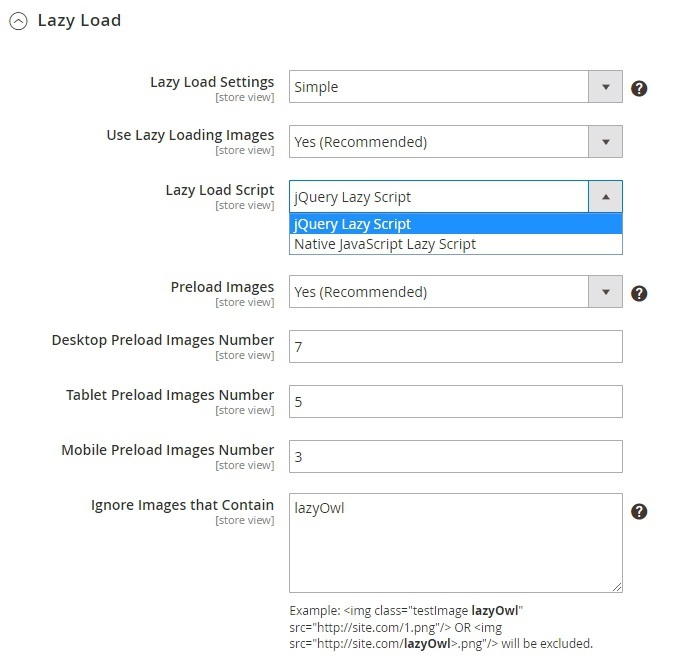Open the Lazy Load Settings dropdown
The width and height of the screenshot is (680, 660).
coord(455,87)
